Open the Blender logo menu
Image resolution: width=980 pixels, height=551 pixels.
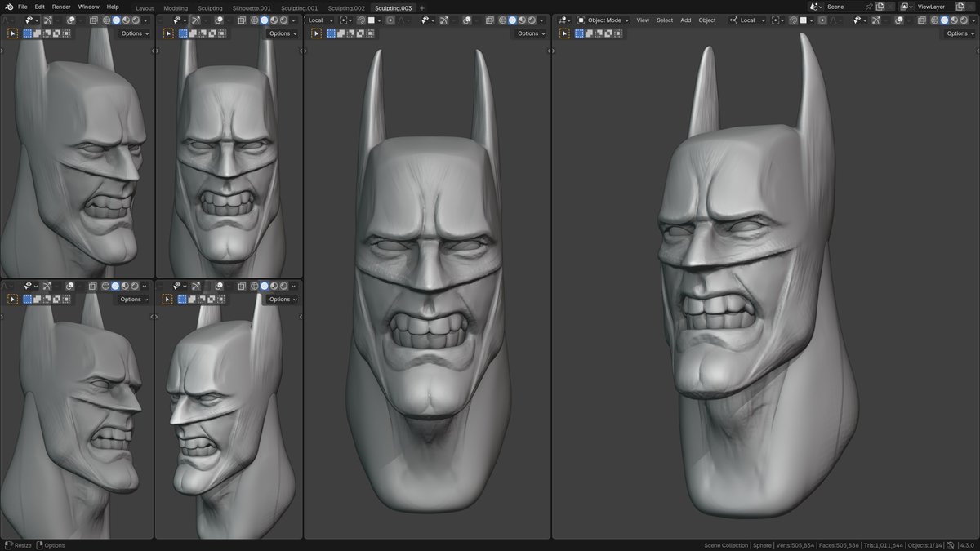click(9, 7)
